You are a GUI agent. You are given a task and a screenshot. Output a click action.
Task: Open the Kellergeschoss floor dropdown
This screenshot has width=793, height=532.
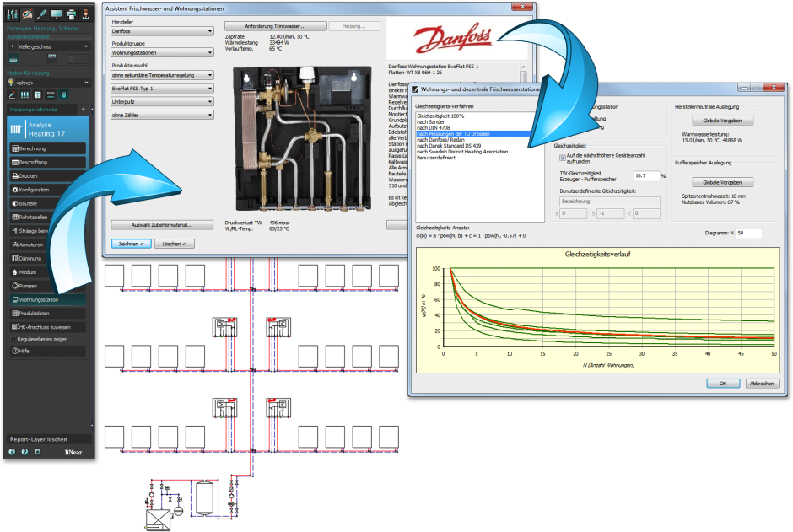pos(53,46)
